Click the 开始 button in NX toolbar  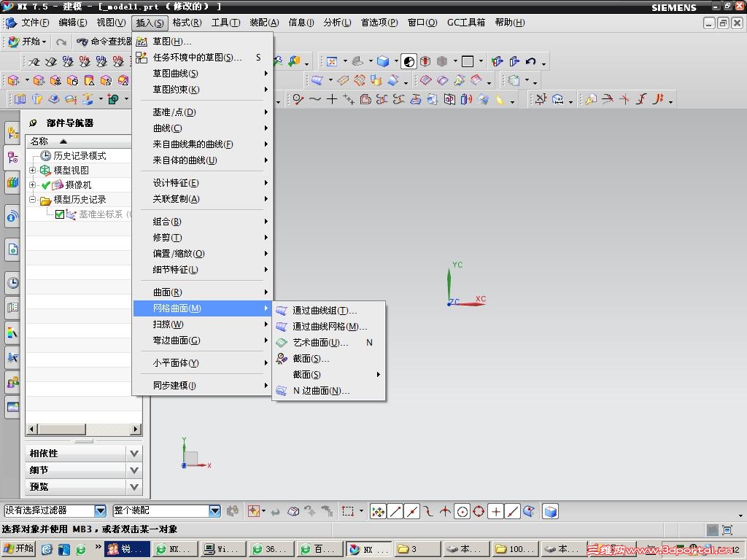28,42
